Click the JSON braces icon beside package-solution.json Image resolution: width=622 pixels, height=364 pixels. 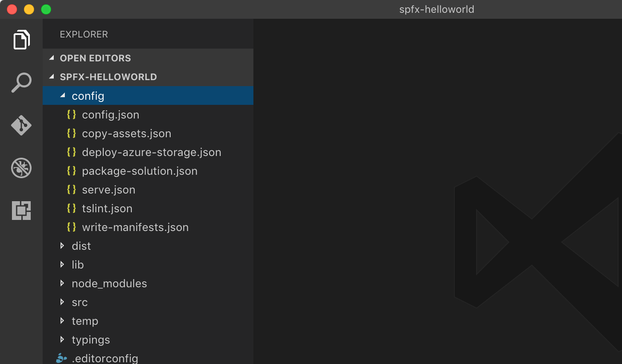click(x=71, y=171)
